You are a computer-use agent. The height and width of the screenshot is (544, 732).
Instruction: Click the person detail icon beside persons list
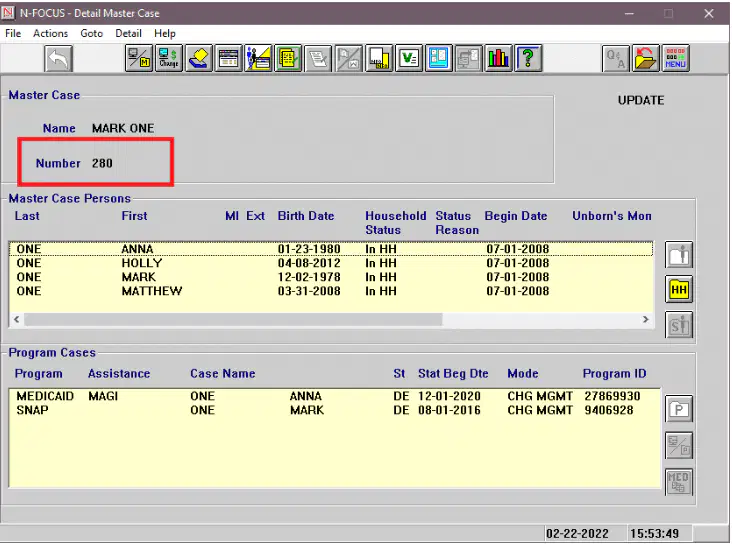(x=679, y=255)
